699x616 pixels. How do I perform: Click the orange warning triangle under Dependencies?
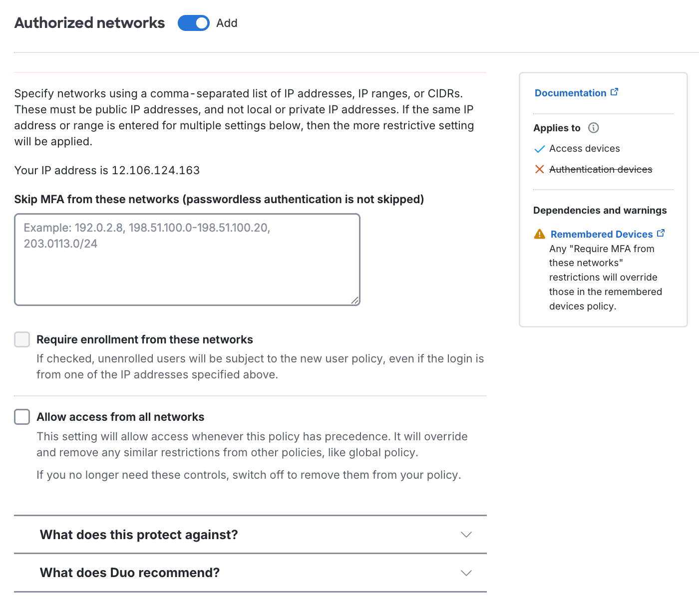tap(539, 234)
